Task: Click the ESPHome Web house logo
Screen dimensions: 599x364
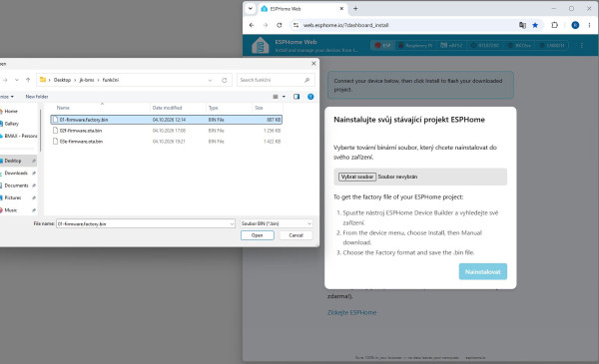Action: 261,45
